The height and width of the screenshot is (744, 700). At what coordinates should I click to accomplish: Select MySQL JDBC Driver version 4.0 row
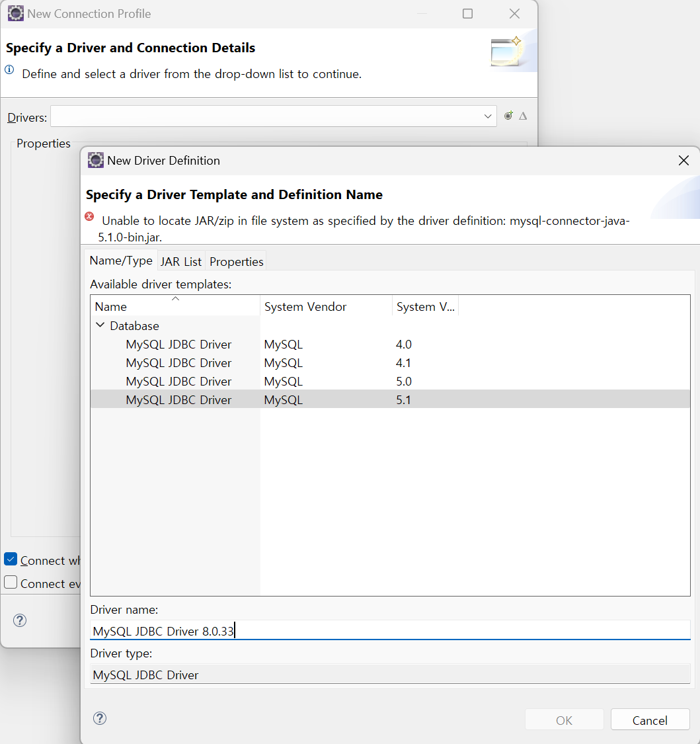[178, 345]
